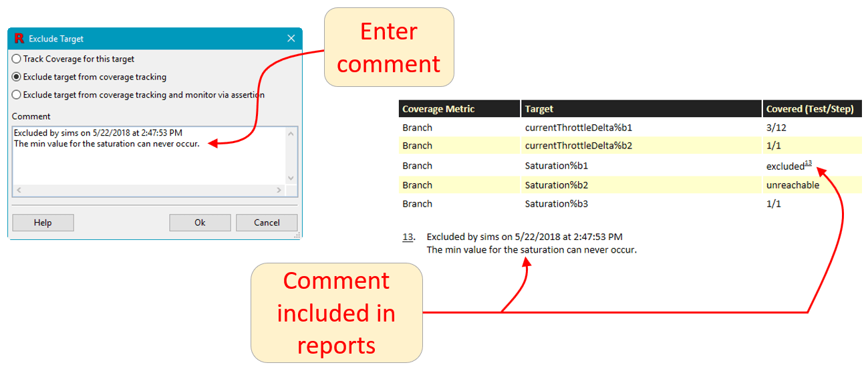Click comment box horizontal scroll left arrow
Viewport: 868px width, 367px height.
[x=19, y=191]
